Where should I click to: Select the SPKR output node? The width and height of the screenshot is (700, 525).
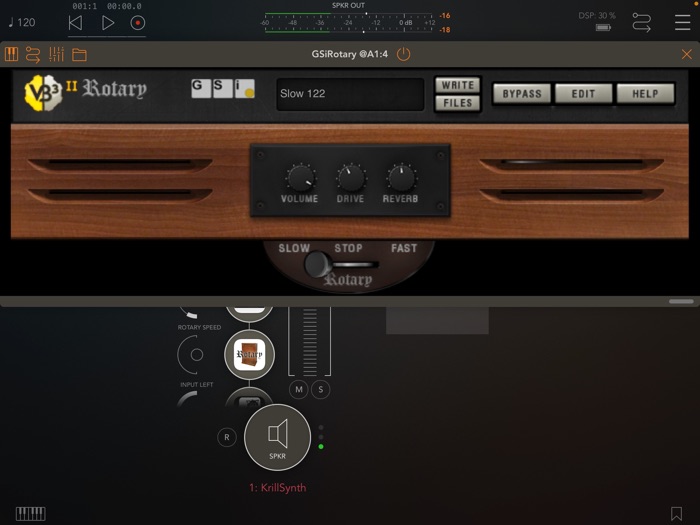(277, 438)
